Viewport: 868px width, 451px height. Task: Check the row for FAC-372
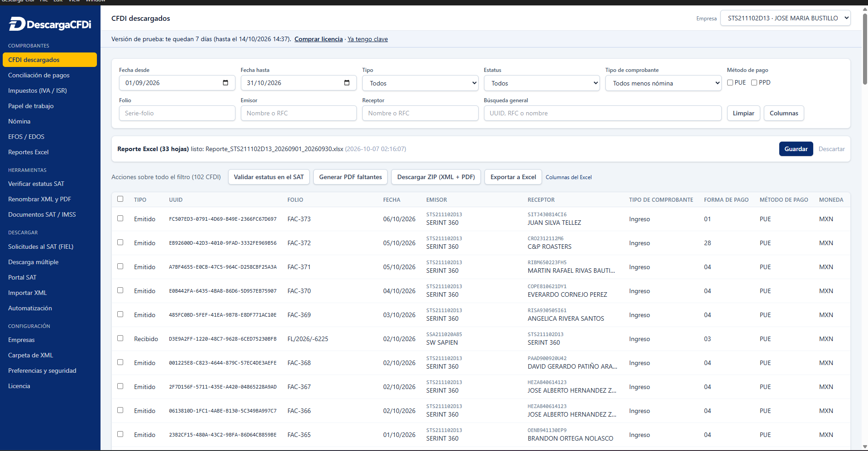pyautogui.click(x=120, y=242)
